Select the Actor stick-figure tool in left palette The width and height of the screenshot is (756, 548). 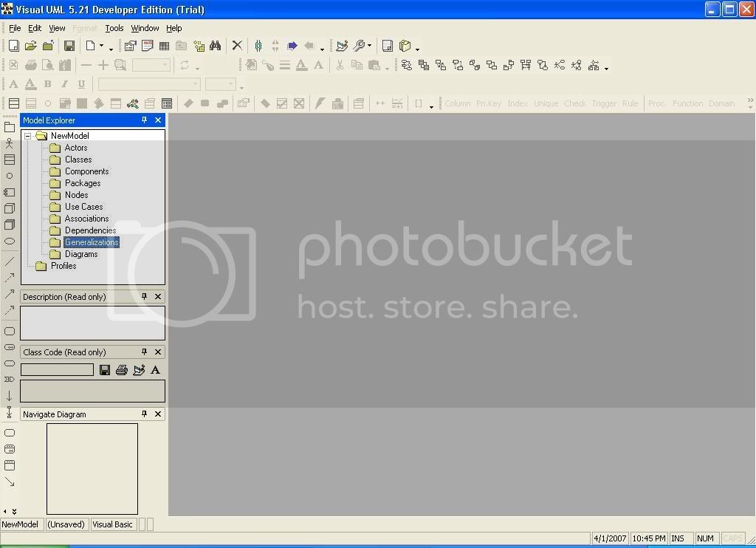pos(10,143)
